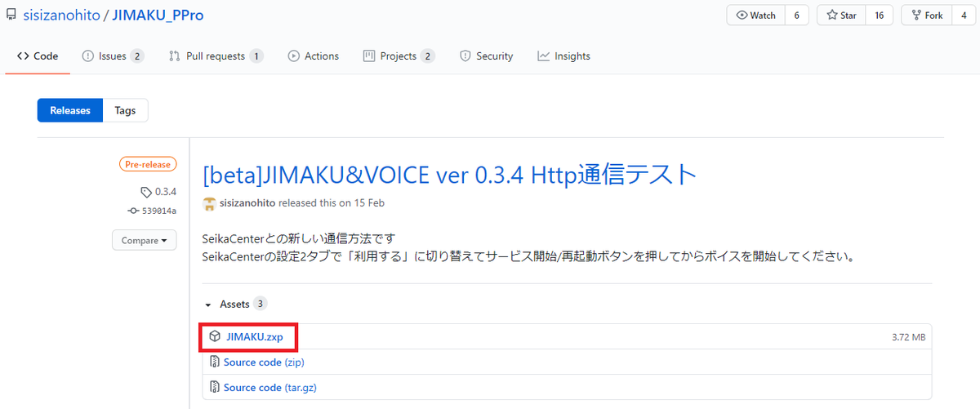
Task: Switch to the Code tab
Action: pos(38,56)
